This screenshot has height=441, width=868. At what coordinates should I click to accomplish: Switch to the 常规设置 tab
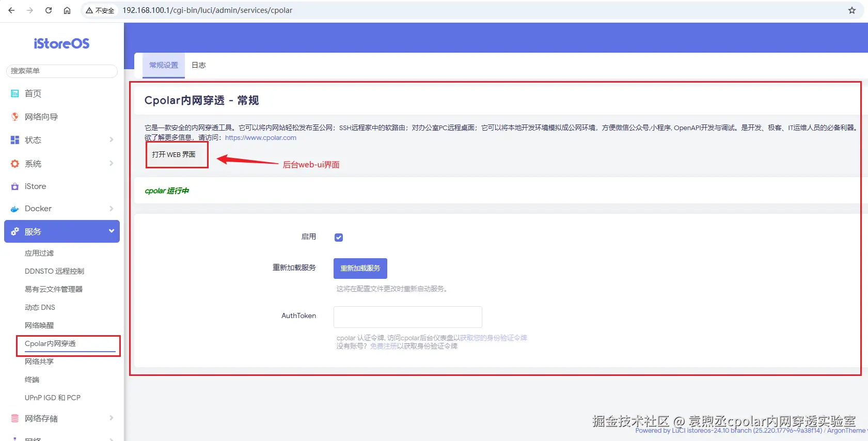coord(164,65)
